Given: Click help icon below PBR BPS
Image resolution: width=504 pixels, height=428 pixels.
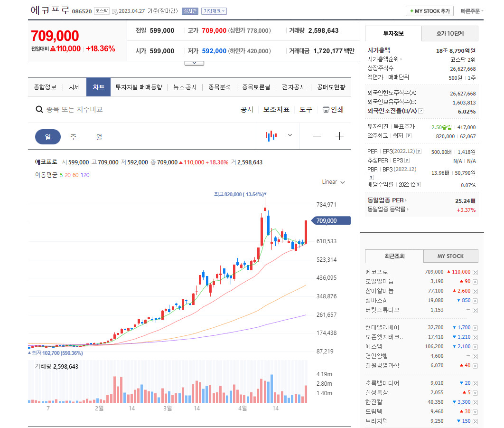Looking at the screenshot, I should pos(371,177).
